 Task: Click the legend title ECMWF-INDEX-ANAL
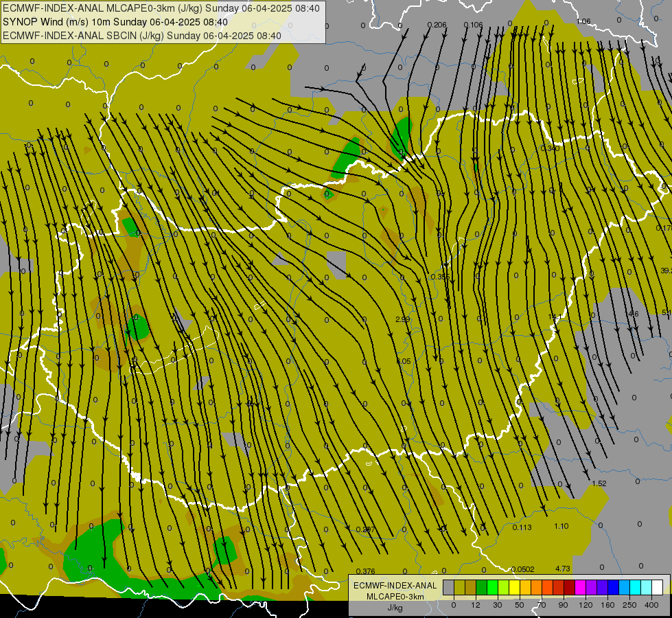395,586
